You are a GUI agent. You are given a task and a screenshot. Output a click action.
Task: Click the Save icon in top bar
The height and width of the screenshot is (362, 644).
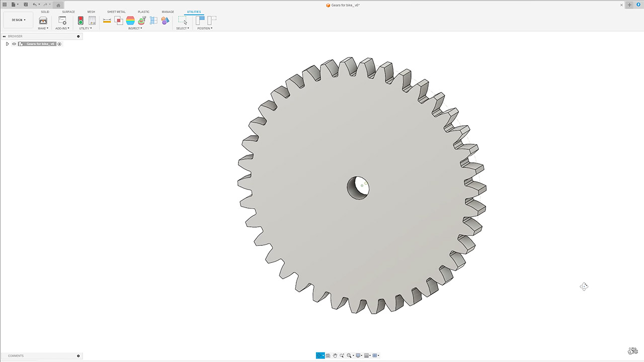(x=26, y=5)
